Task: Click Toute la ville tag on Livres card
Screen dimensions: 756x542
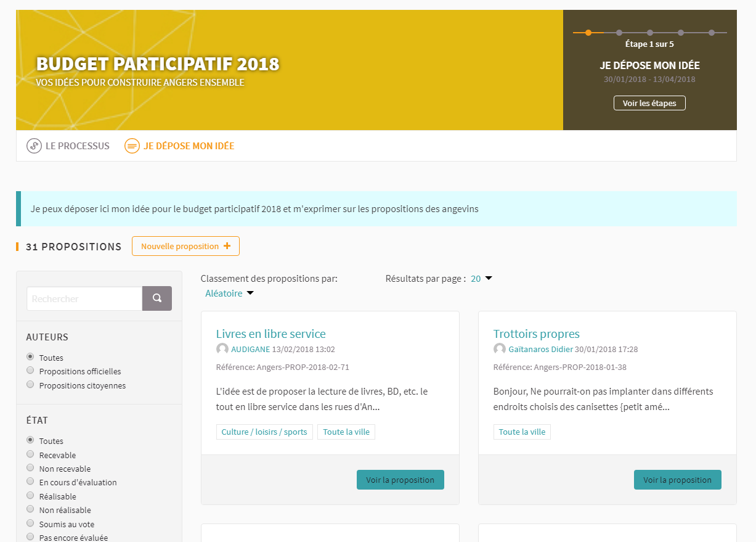Action: click(346, 432)
